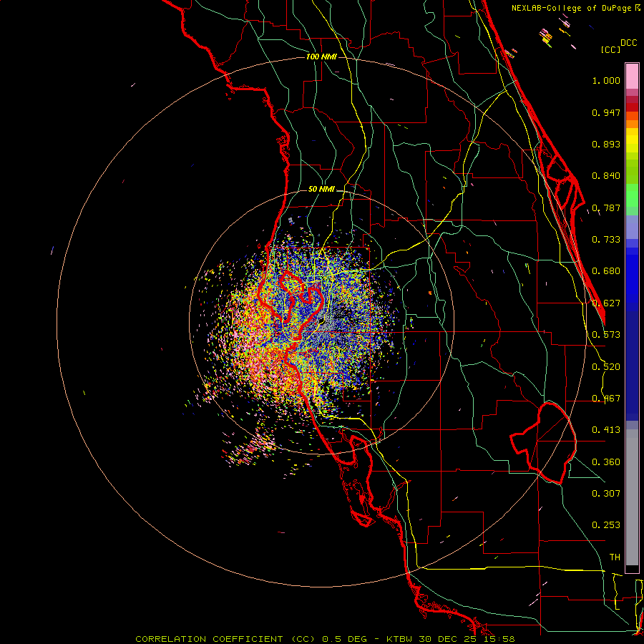Click the 50 NMI range ring label

pyautogui.click(x=321, y=189)
